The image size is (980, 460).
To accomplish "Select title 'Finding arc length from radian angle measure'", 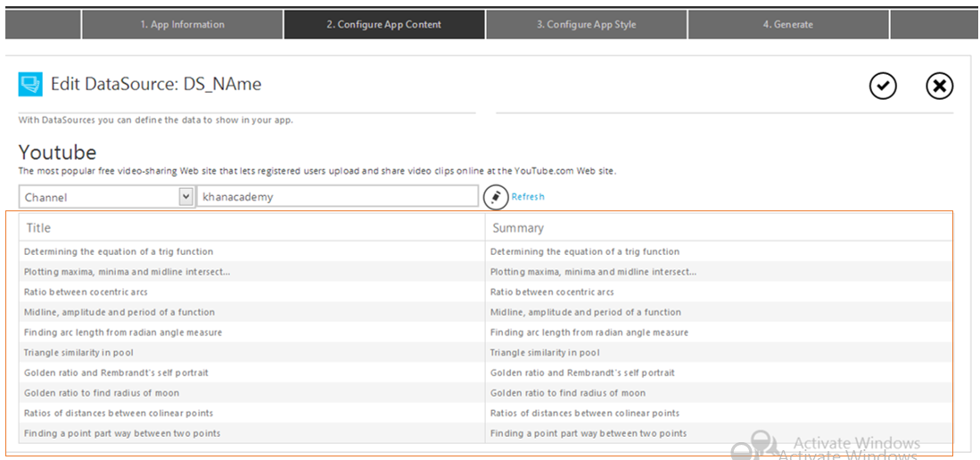I will pyautogui.click(x=123, y=333).
